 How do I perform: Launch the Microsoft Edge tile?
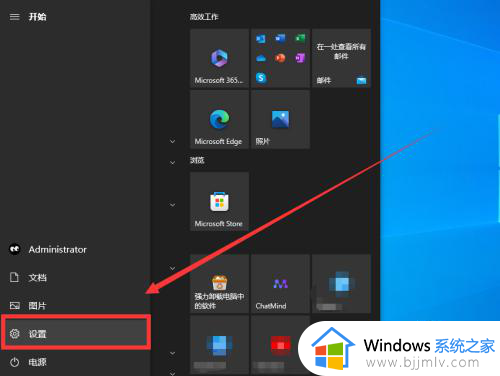219,119
